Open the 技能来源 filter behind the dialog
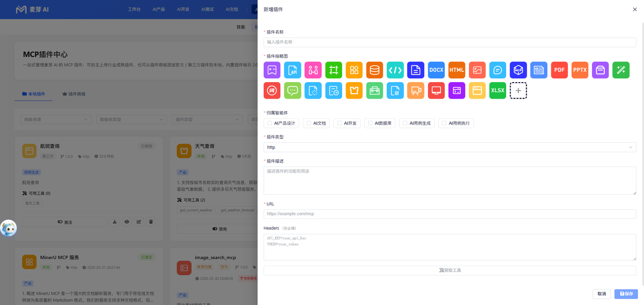Image resolution: width=644 pixels, height=305 pixels. click(55, 119)
